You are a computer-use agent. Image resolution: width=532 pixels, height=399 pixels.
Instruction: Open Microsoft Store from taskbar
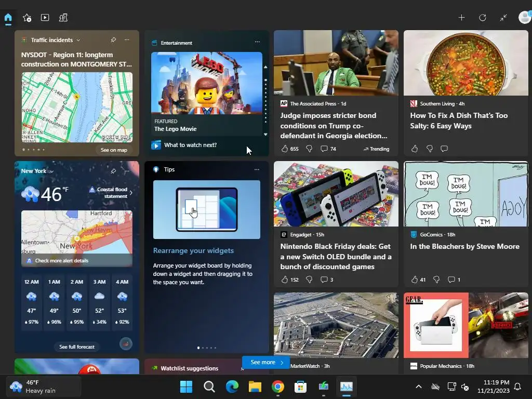(301, 387)
